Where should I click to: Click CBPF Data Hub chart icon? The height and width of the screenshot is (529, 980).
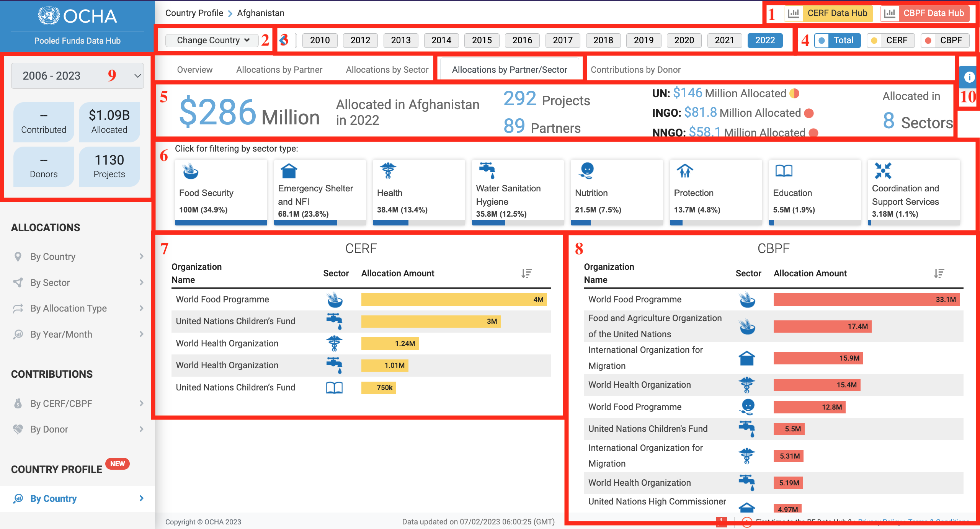[890, 13]
